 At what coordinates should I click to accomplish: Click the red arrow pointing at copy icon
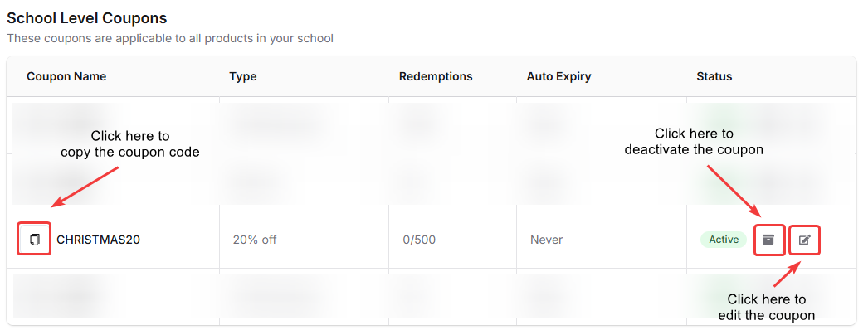pyautogui.click(x=85, y=187)
